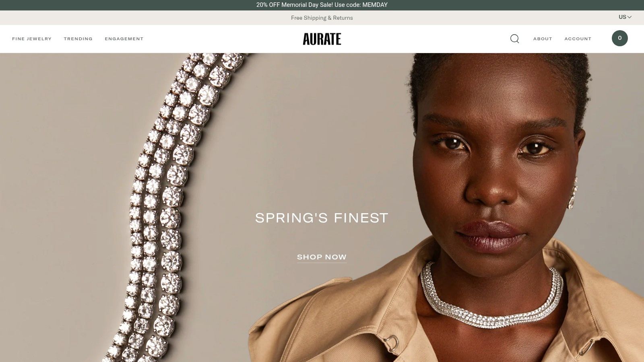Open the Trending menu
Viewport: 644px width, 362px height.
[x=78, y=39]
